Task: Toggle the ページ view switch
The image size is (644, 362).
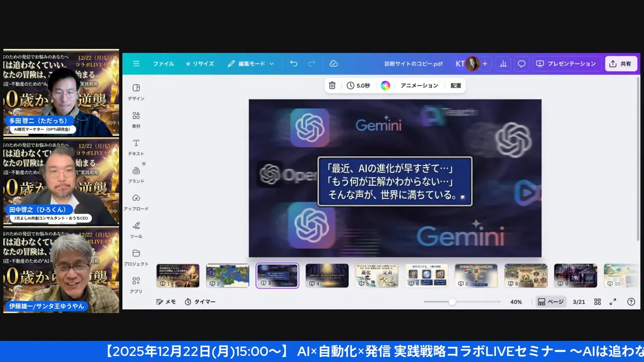Action: [x=550, y=302]
